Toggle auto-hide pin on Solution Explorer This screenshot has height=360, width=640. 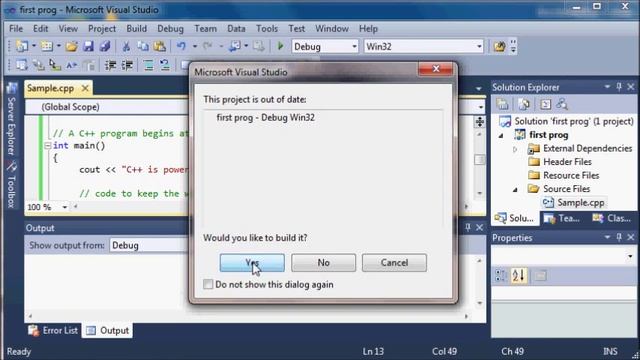619,87
